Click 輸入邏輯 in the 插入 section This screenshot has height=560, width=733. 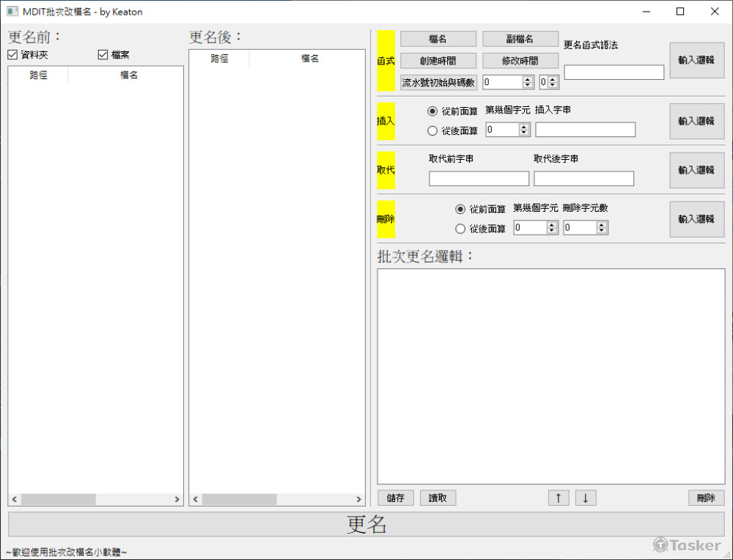pos(696,121)
